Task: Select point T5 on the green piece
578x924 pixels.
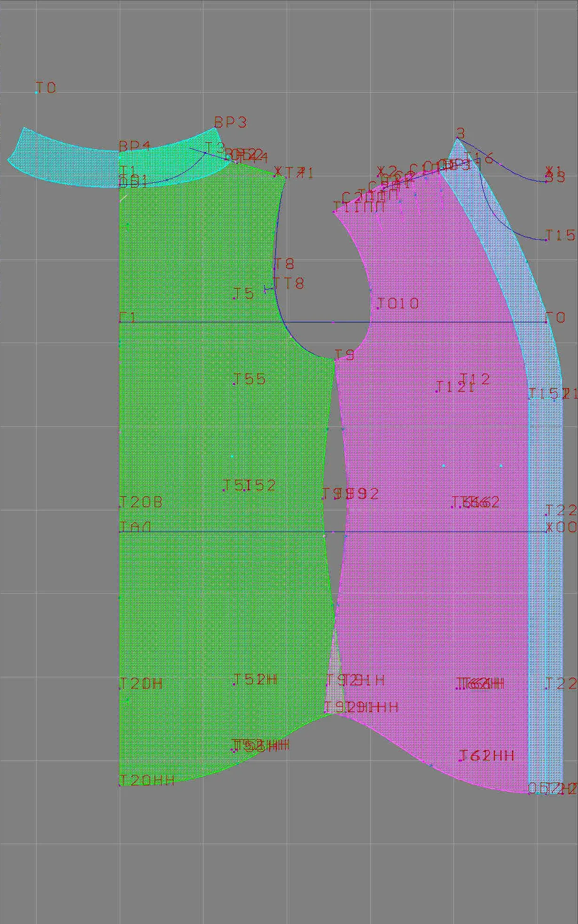Action: [234, 298]
